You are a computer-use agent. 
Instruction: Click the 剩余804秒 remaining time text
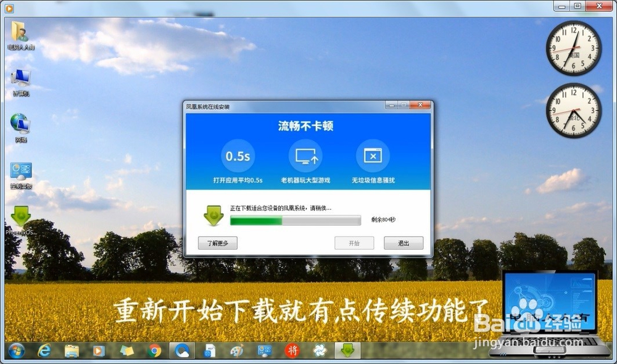click(x=383, y=220)
